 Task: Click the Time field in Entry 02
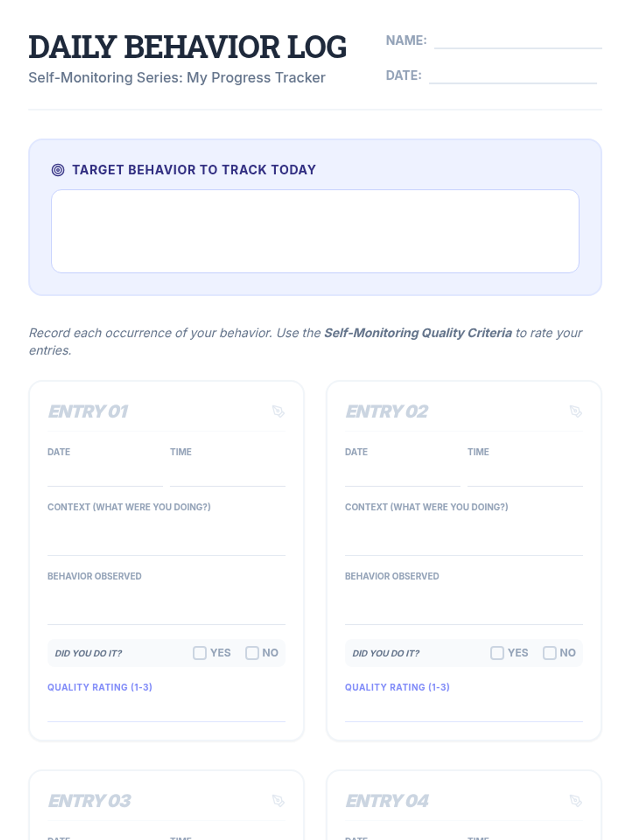pos(525,475)
